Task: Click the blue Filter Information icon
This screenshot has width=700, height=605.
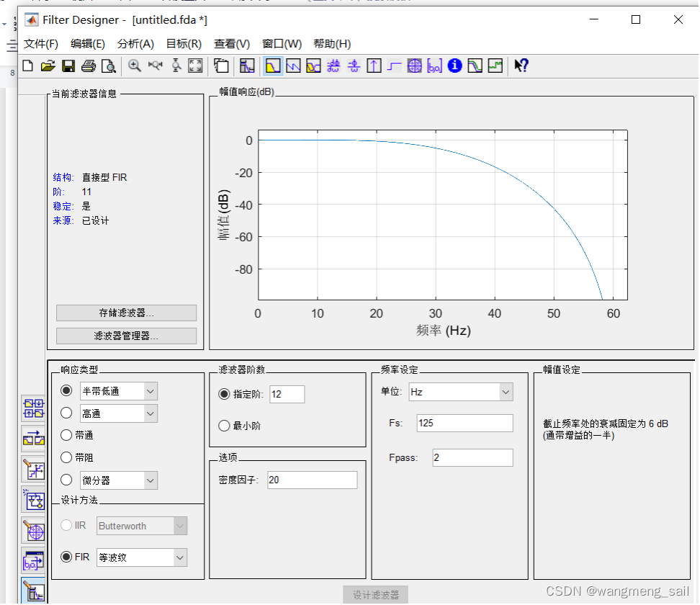Action: [x=454, y=66]
